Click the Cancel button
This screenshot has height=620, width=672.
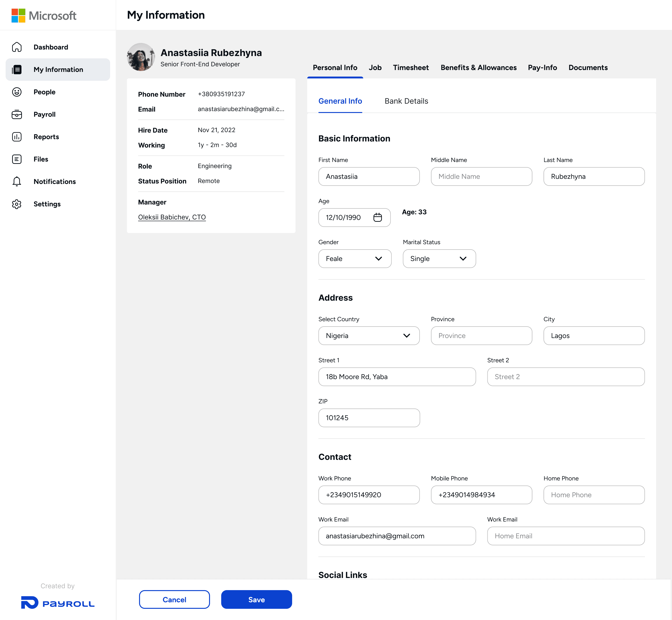(174, 599)
